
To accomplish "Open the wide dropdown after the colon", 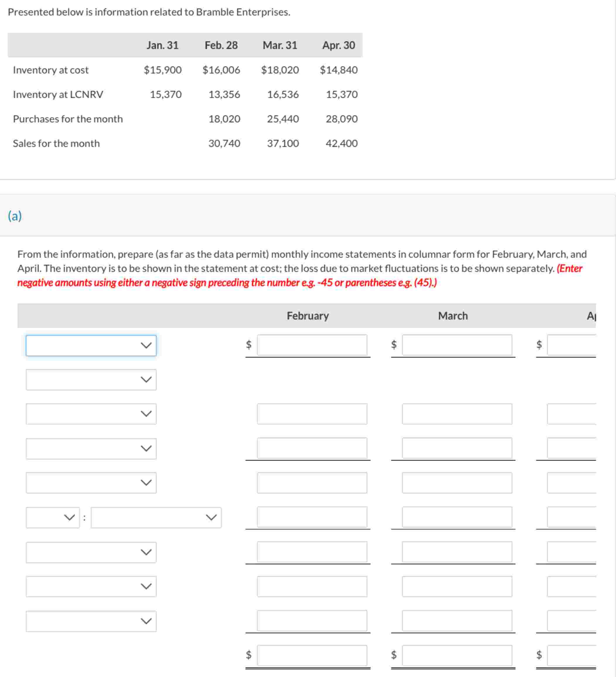I will (156, 517).
